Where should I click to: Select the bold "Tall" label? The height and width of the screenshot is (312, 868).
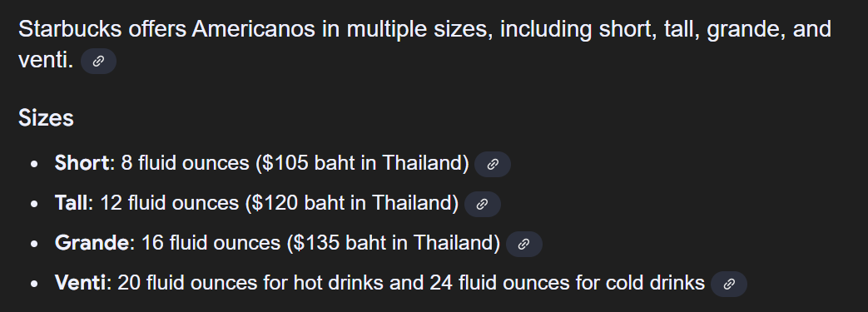72,203
